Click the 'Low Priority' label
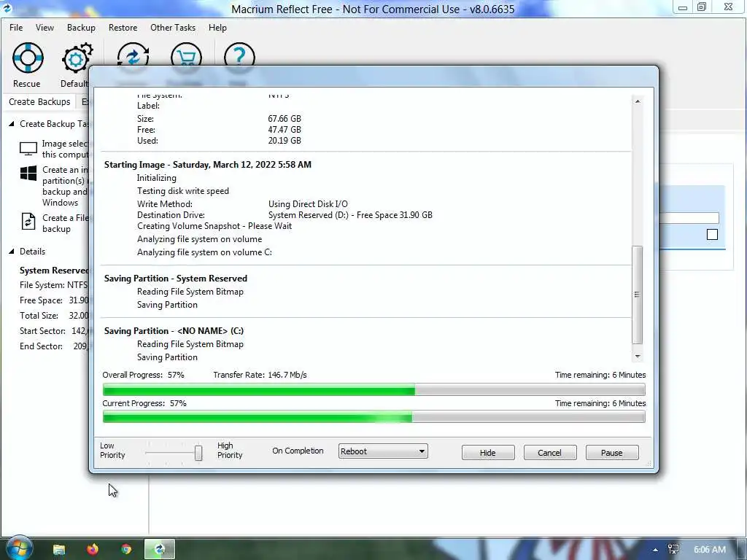This screenshot has height=560, width=747. coord(112,451)
